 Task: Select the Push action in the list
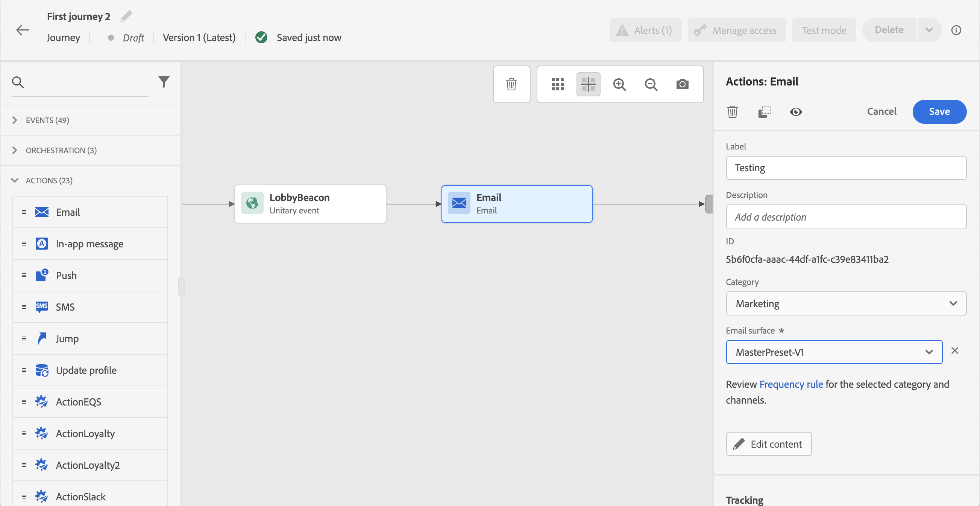[x=66, y=275]
